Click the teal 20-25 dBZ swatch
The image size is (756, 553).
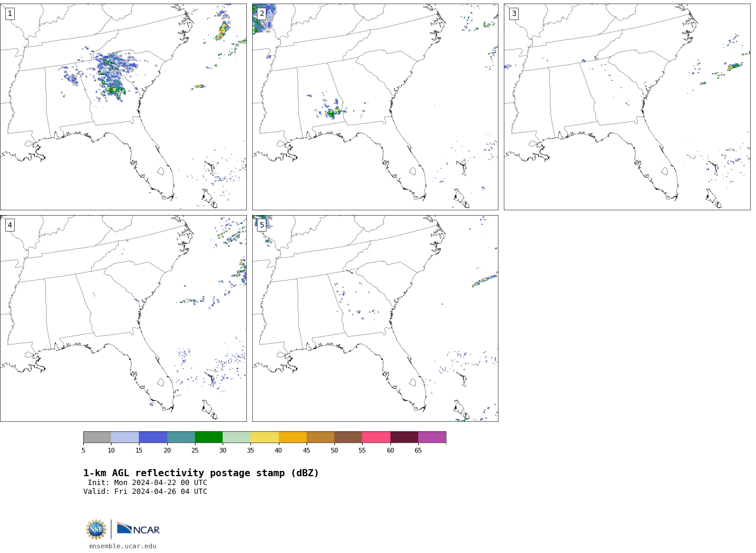point(181,437)
